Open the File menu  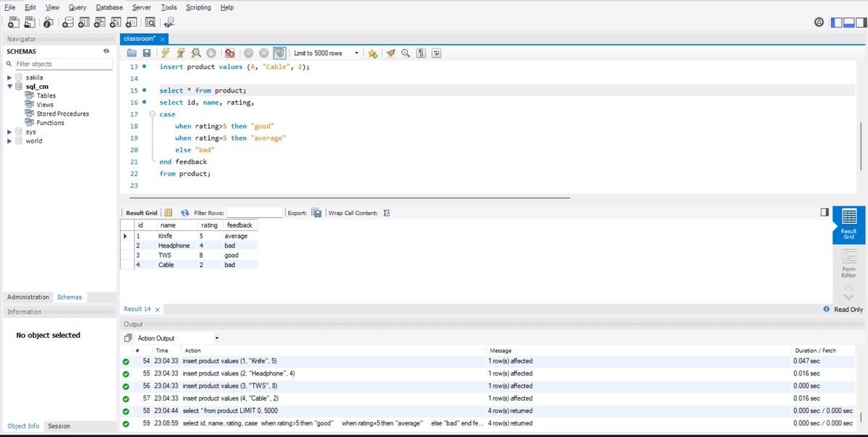tap(10, 7)
